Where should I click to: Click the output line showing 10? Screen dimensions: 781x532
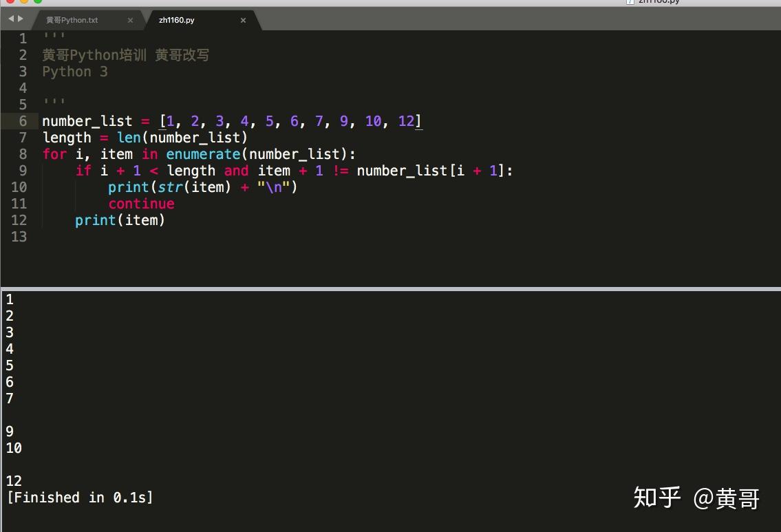(14, 448)
